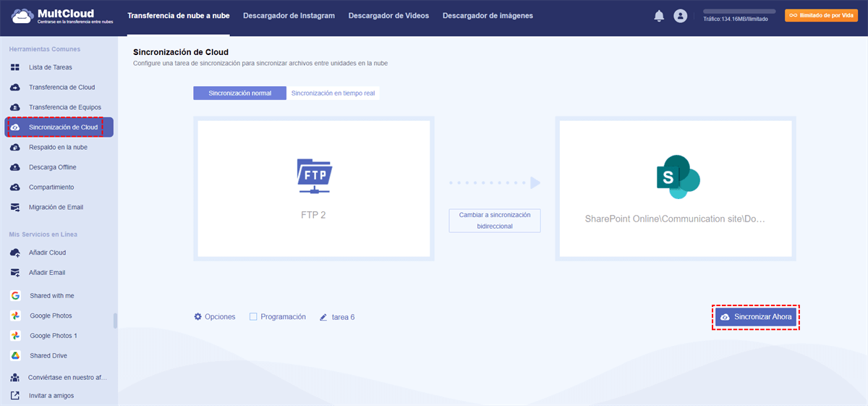868x406 pixels.
Task: Click Cambiar a sincronización bidireccional
Action: 495,221
